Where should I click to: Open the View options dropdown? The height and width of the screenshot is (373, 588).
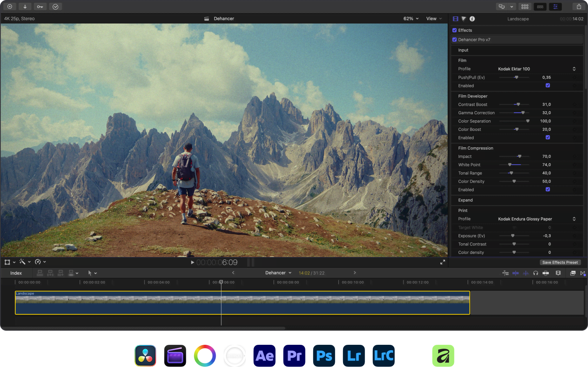pyautogui.click(x=434, y=19)
